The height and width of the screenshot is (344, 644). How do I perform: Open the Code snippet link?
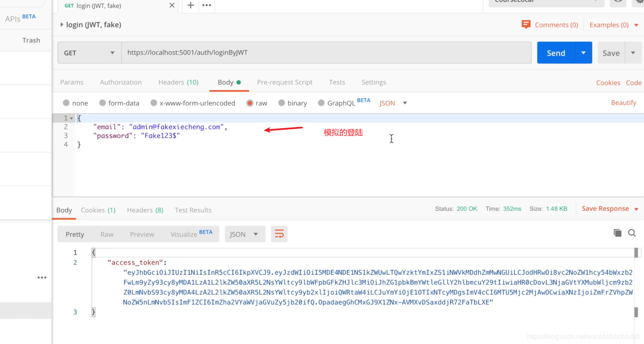tap(634, 83)
